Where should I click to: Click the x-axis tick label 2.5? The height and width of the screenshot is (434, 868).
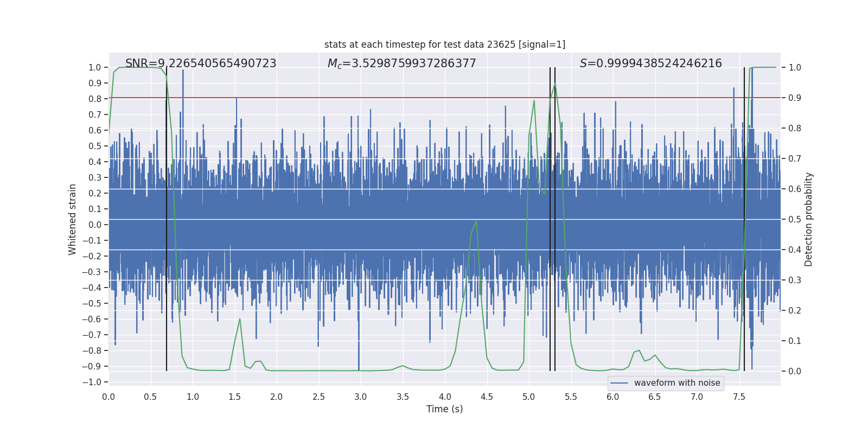click(318, 397)
